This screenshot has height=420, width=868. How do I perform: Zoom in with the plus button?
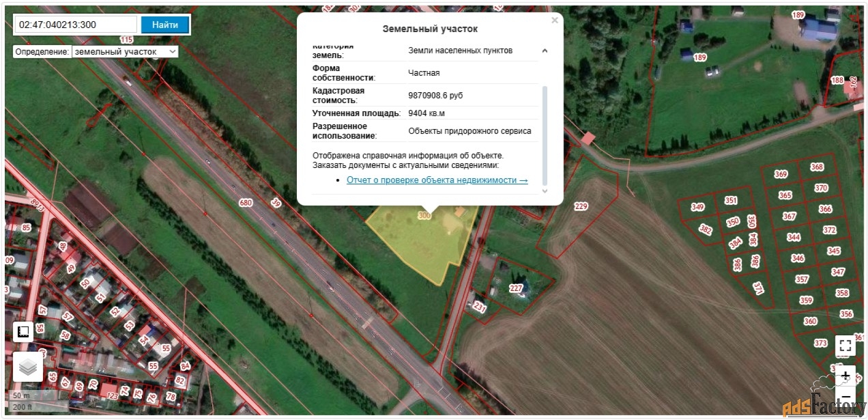tap(845, 376)
